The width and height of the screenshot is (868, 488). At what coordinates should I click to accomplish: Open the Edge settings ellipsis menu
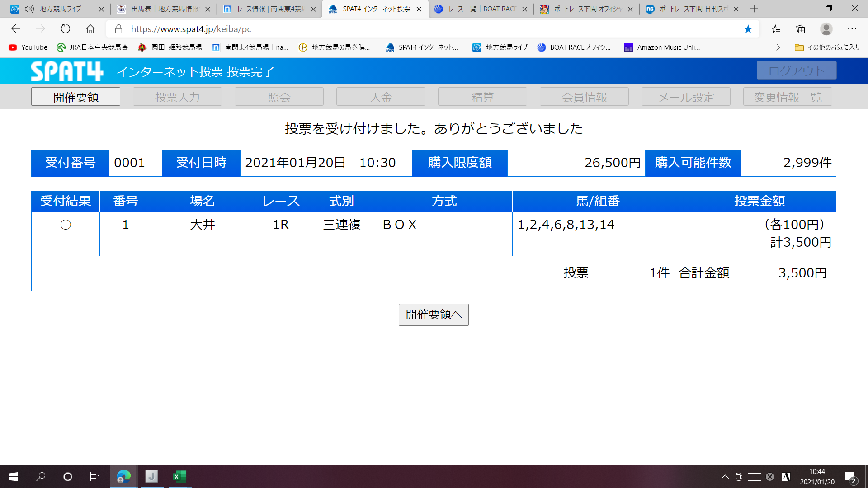[852, 29]
